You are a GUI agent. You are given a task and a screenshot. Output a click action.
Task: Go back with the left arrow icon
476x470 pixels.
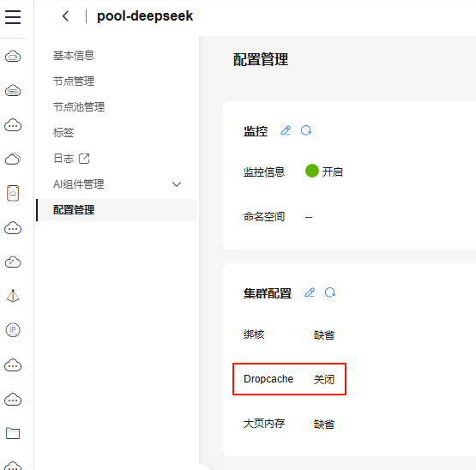(x=65, y=16)
